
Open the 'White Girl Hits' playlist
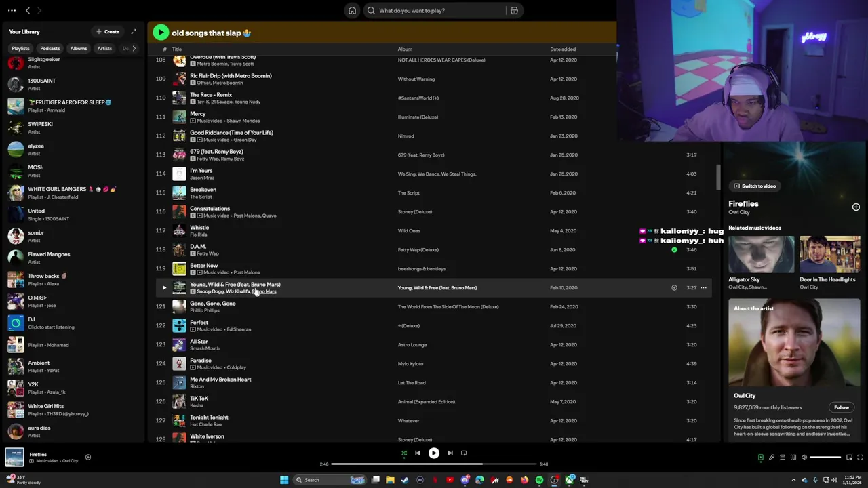tap(72, 409)
